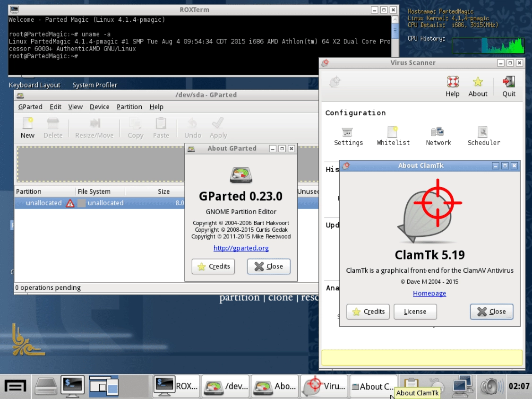Click the File System column header
This screenshot has height=399, width=532.
[100, 191]
